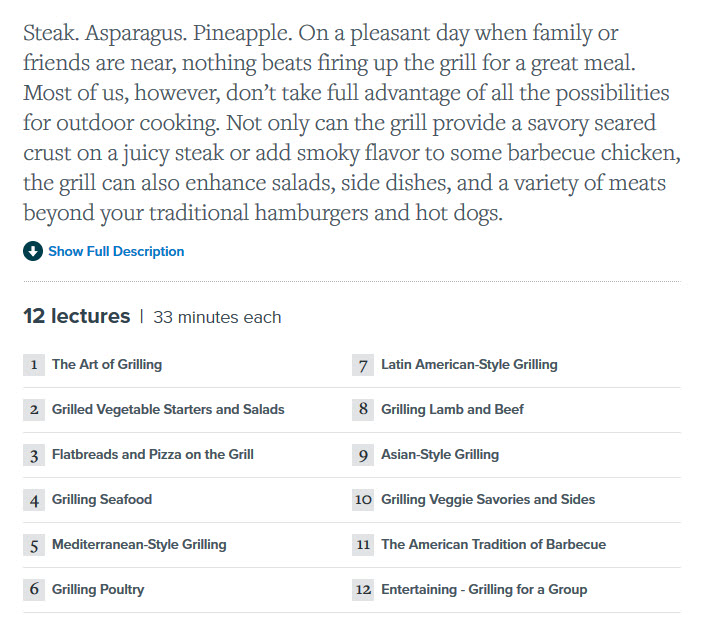This screenshot has height=619, width=705.
Task: Click the number 7 lecture badge
Action: (363, 364)
